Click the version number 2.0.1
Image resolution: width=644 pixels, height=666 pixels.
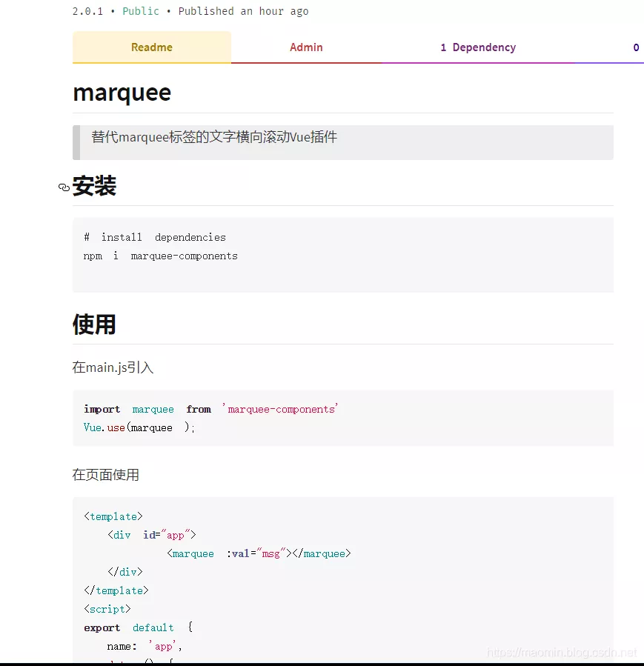(x=88, y=11)
